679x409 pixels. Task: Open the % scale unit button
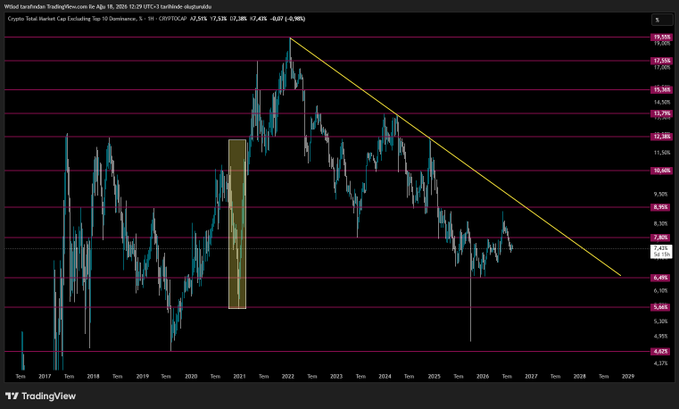[x=662, y=20]
